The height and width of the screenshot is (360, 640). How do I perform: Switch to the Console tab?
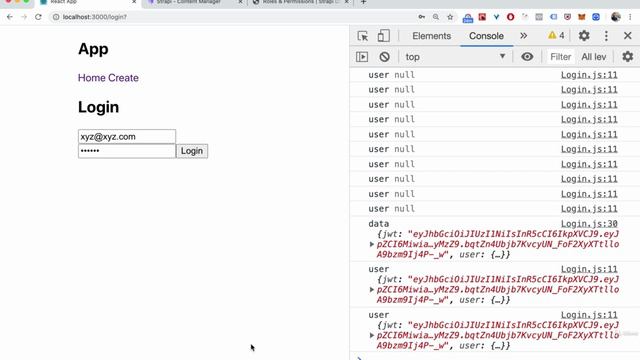coord(486,36)
